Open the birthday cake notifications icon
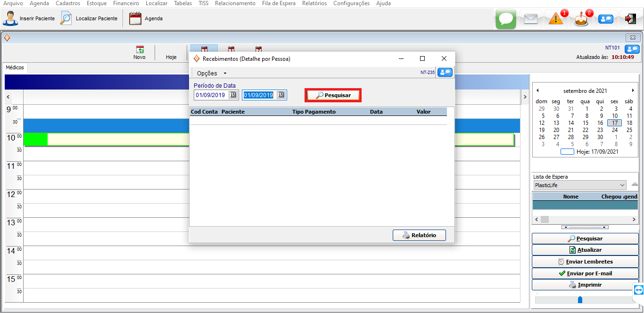Image resolution: width=644 pixels, height=313 pixels. point(581,20)
